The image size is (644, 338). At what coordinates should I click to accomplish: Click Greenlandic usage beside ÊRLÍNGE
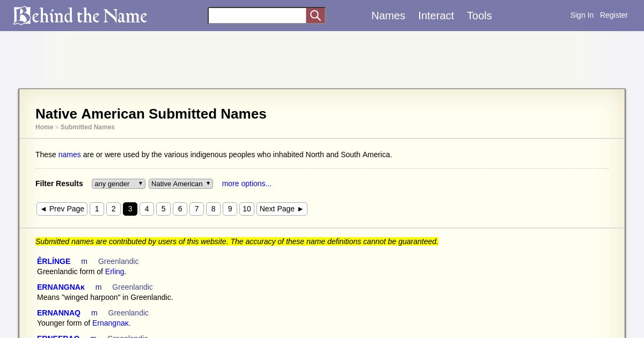pos(118,261)
